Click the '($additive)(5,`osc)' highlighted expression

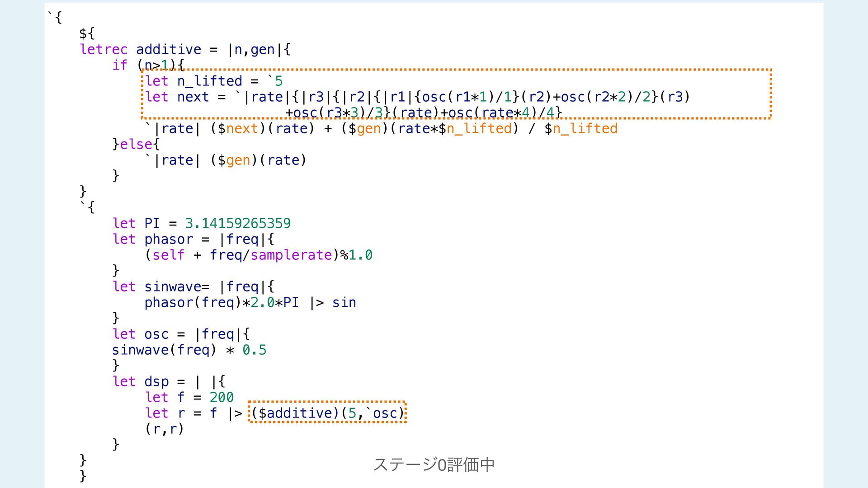click(327, 413)
